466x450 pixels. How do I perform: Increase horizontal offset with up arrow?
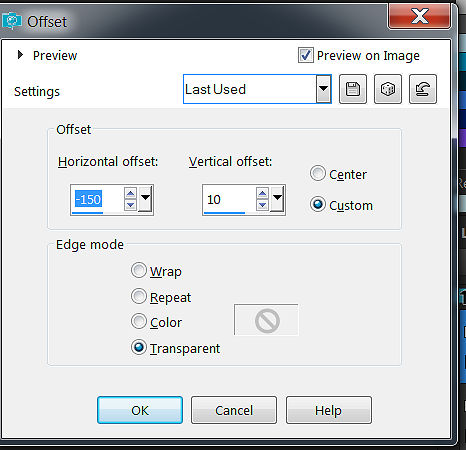pos(131,194)
